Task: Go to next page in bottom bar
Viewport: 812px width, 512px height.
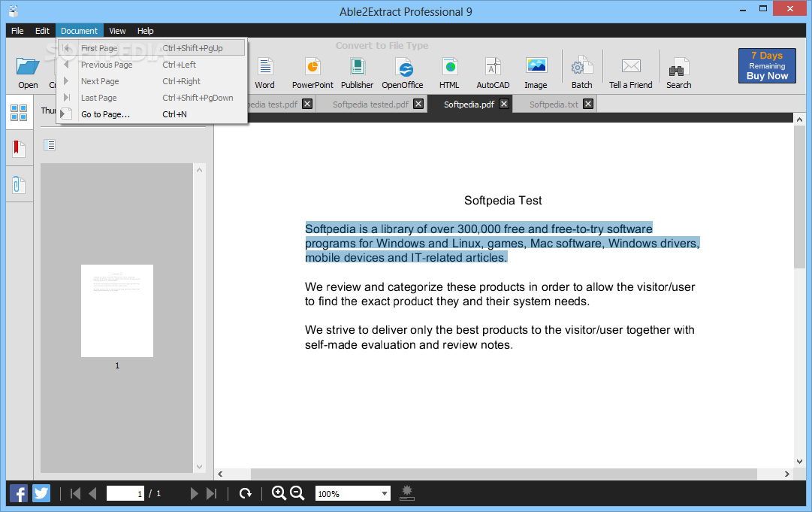Action: click(195, 493)
